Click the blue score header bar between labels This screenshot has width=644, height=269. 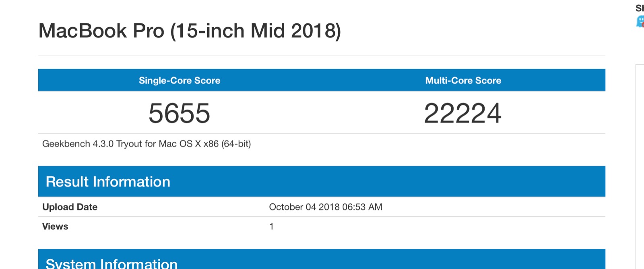[322, 80]
